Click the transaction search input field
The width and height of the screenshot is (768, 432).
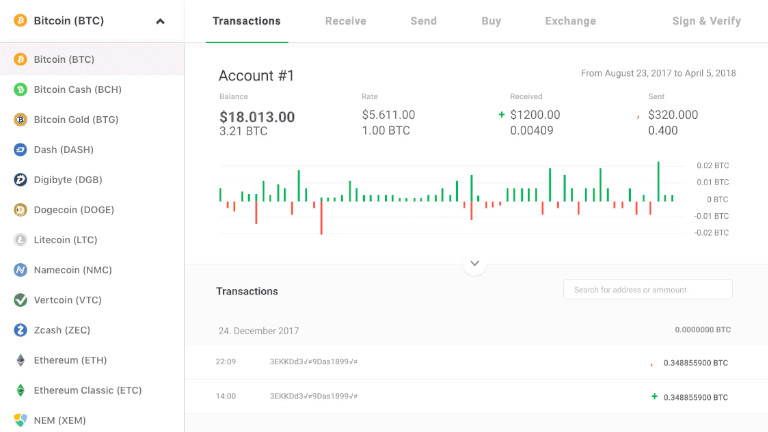pyautogui.click(x=648, y=289)
